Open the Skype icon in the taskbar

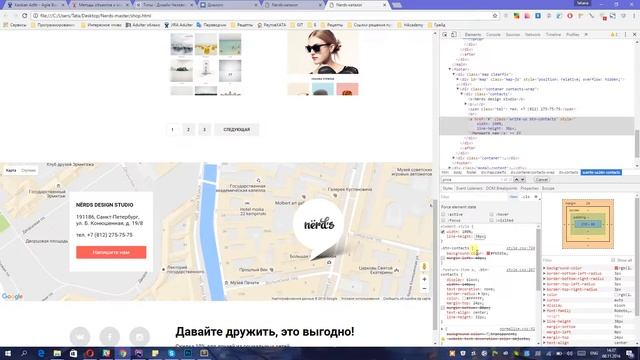(x=171, y=353)
